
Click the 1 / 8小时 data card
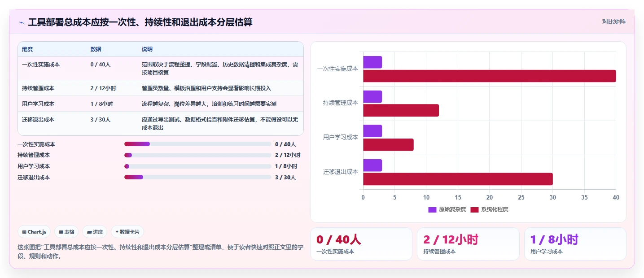coord(575,244)
